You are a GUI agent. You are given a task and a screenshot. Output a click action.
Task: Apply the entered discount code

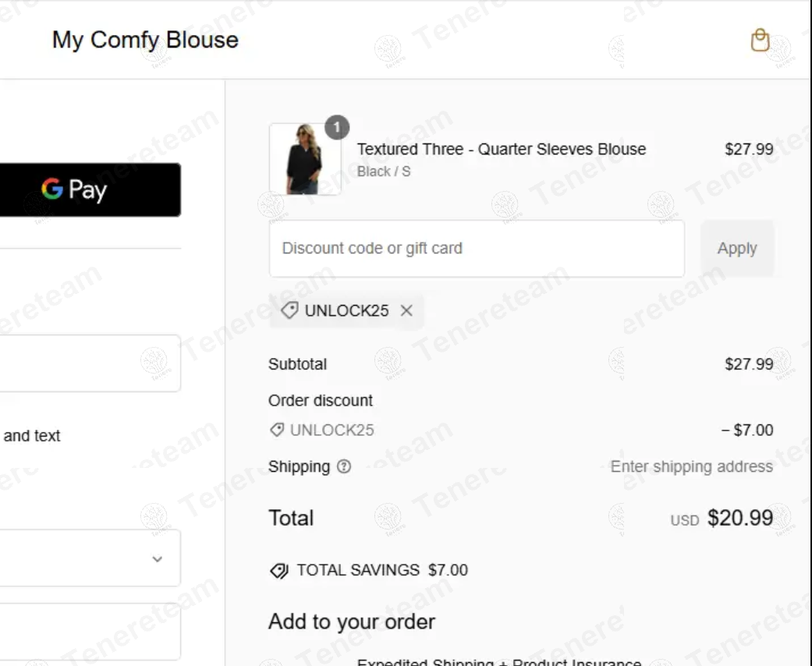point(736,248)
